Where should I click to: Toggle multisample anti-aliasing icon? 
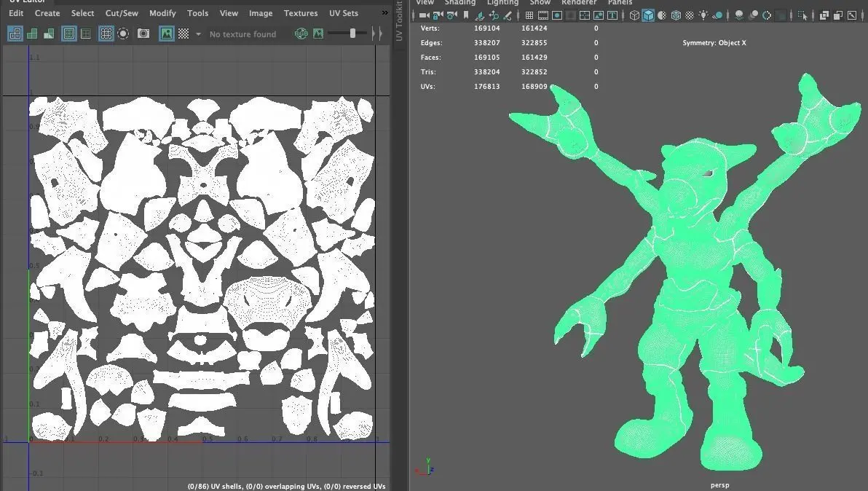point(767,15)
